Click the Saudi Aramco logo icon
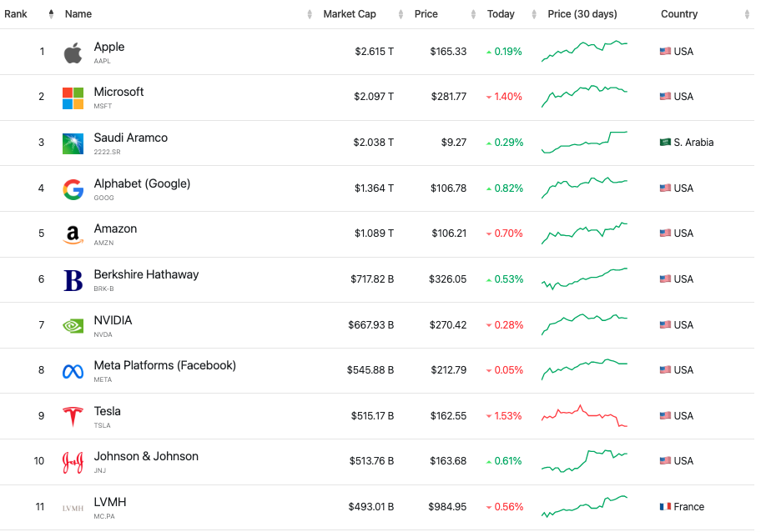The width and height of the screenshot is (761, 532). coord(73,143)
